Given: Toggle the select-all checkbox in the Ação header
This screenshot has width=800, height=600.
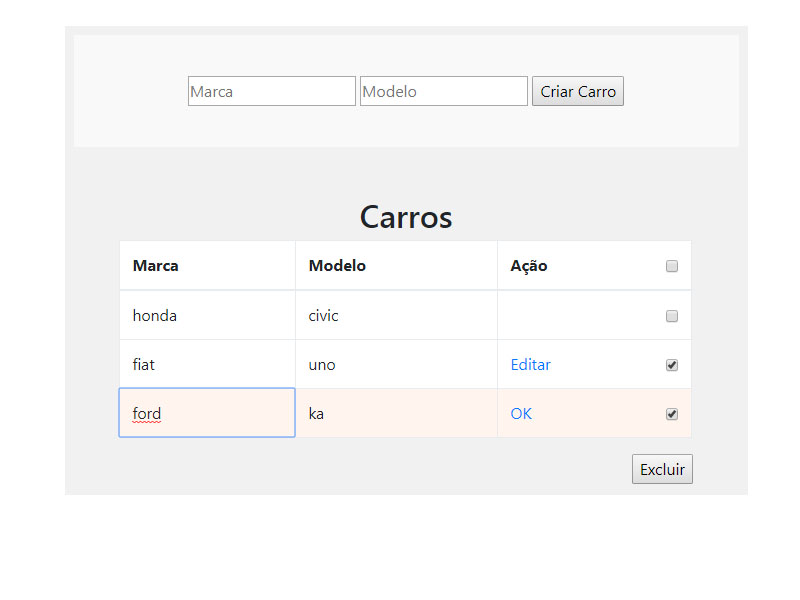Looking at the screenshot, I should click(x=671, y=266).
